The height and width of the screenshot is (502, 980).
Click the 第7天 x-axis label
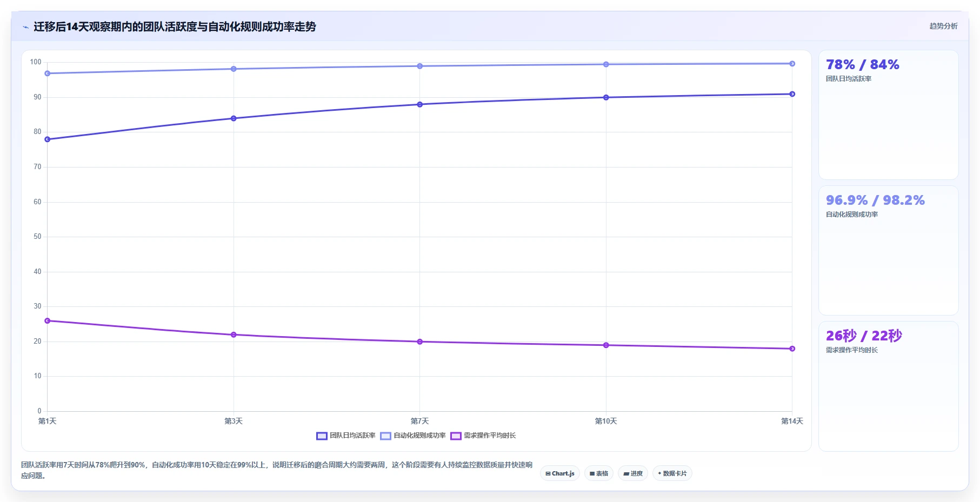420,421
